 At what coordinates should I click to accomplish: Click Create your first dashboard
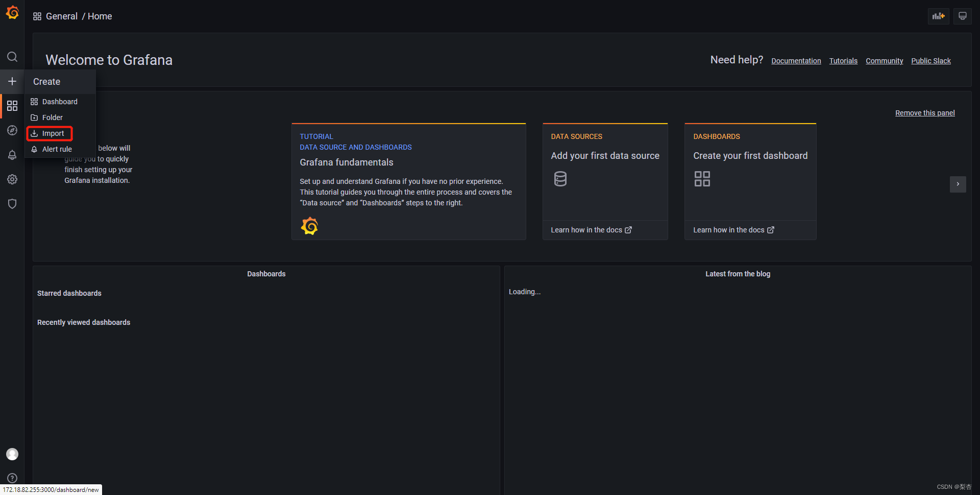click(x=750, y=156)
